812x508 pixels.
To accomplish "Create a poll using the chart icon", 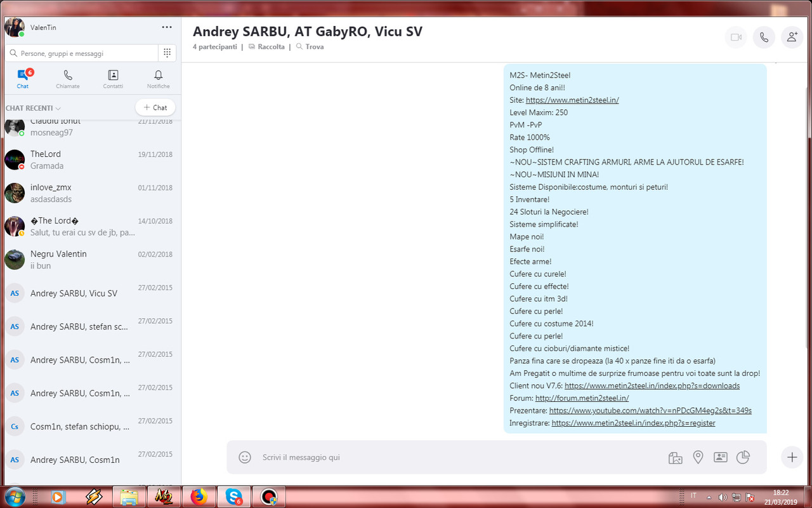I will coord(743,457).
